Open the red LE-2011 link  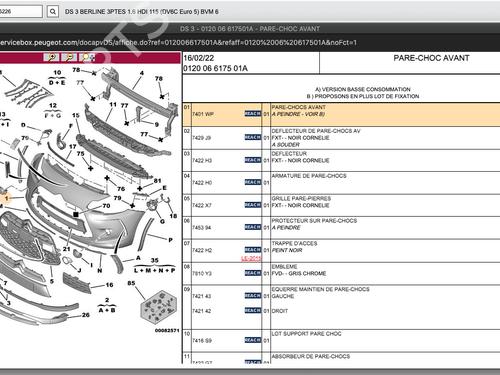pyautogui.click(x=251, y=258)
